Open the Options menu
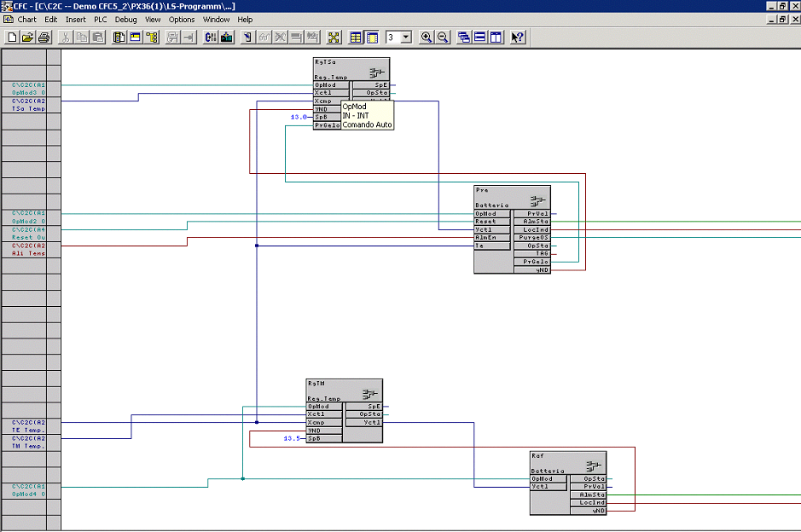Viewport: 801px width, 532px height. pos(182,20)
